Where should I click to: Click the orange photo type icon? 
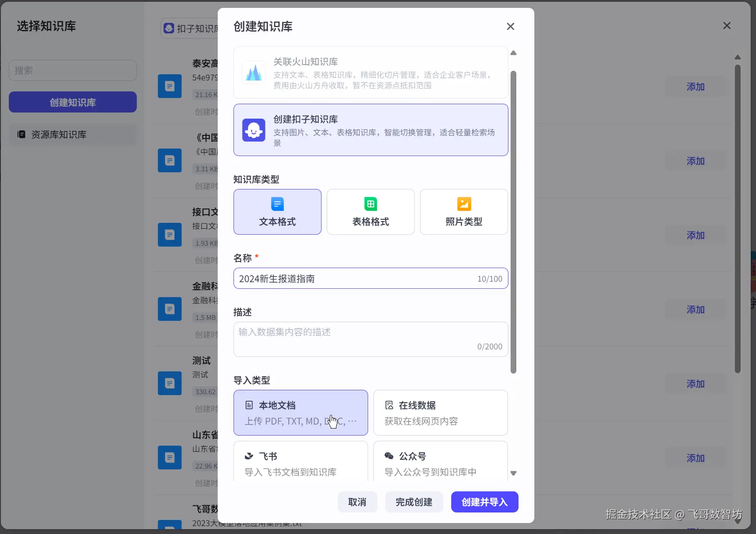pyautogui.click(x=464, y=204)
